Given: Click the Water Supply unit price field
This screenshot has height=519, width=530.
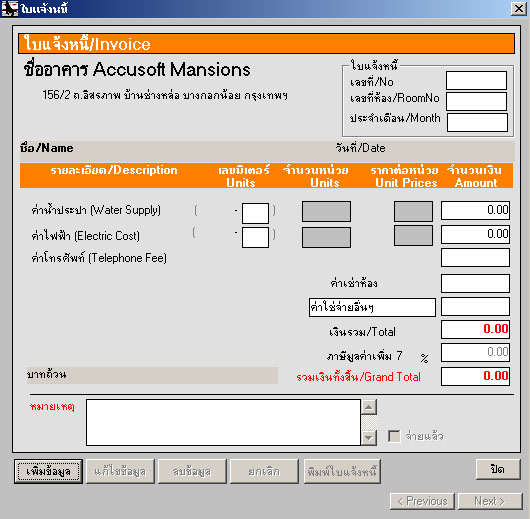Looking at the screenshot, I should (x=413, y=212).
